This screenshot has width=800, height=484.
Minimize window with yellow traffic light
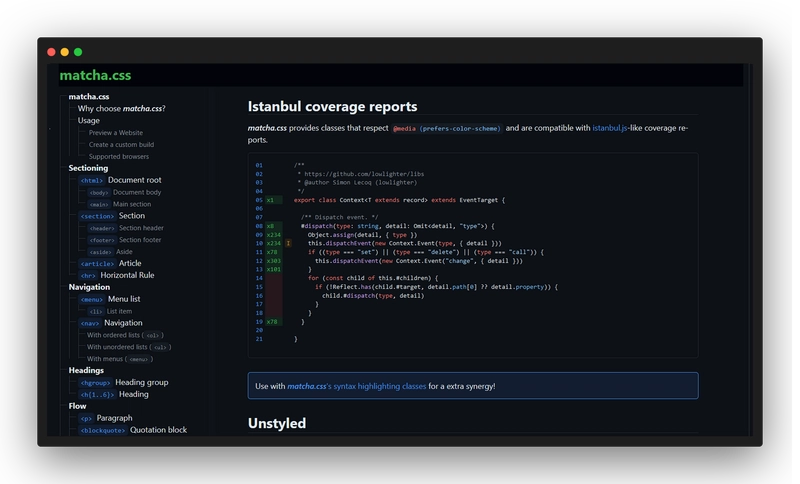pyautogui.click(x=64, y=52)
